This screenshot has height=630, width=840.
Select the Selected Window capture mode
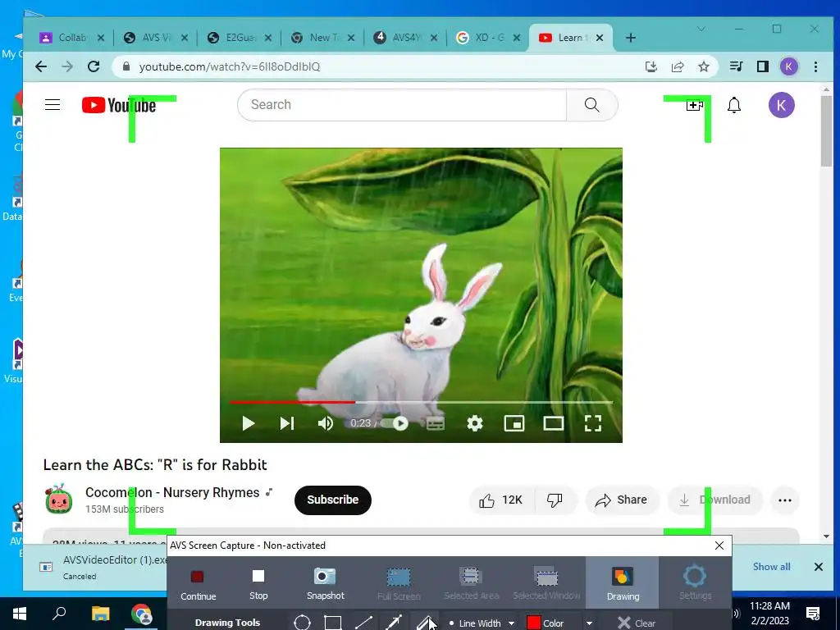pos(546,584)
